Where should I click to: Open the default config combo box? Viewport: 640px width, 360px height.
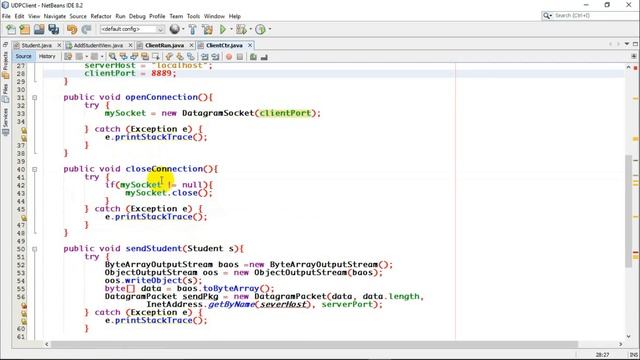[132, 29]
